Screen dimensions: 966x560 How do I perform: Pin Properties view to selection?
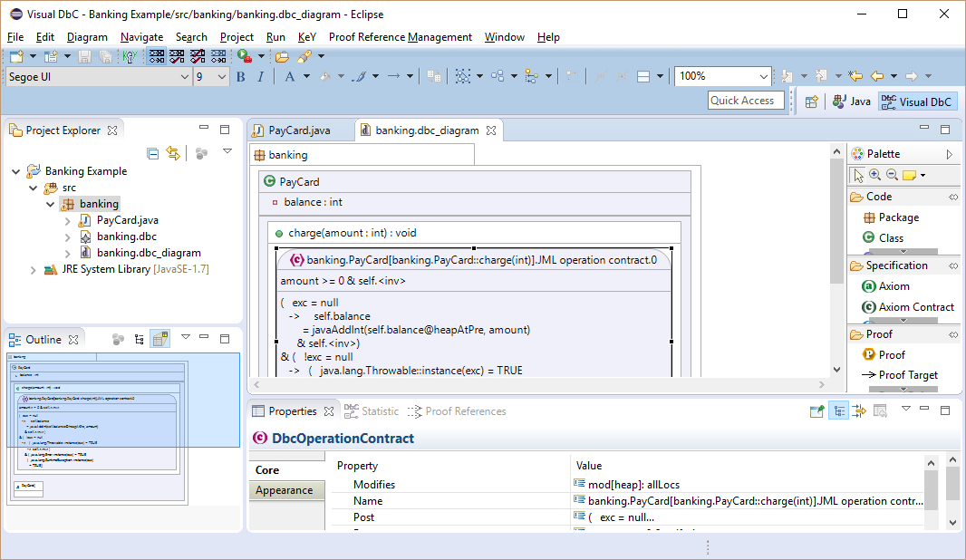click(816, 411)
